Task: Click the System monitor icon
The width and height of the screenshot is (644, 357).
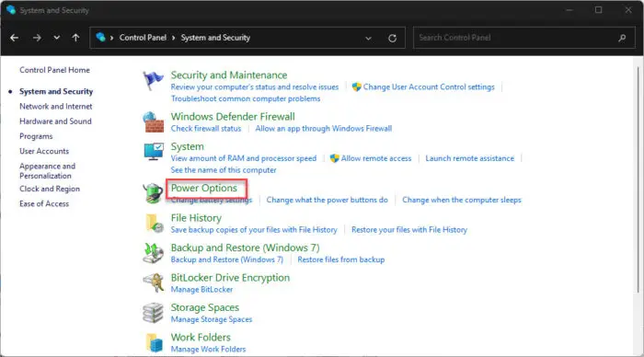Action: coord(154,152)
